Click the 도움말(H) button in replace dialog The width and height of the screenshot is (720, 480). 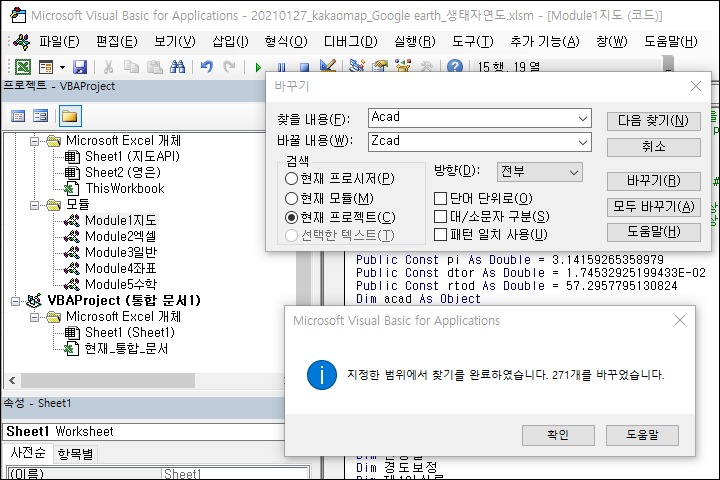coord(653,232)
